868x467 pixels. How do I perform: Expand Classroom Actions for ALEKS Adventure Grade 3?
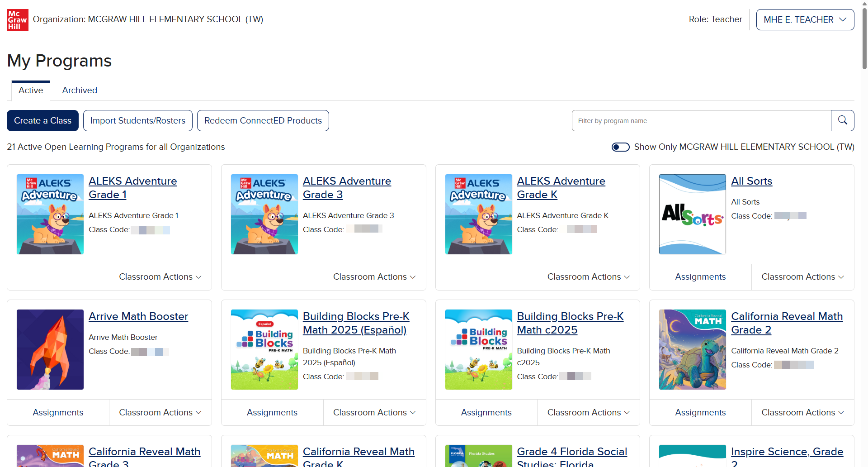tap(374, 277)
